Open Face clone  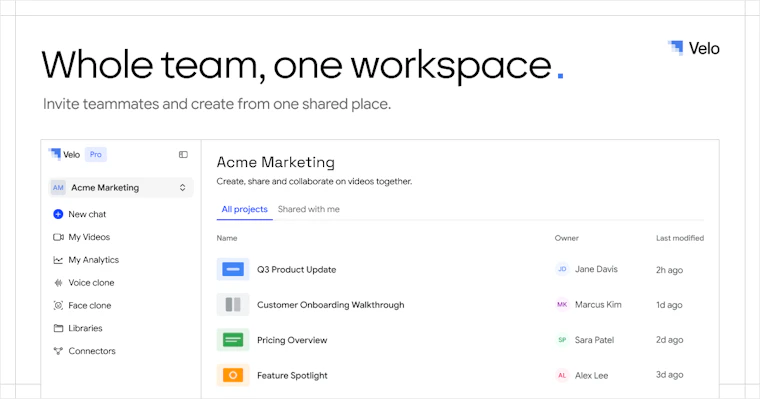[x=90, y=305]
